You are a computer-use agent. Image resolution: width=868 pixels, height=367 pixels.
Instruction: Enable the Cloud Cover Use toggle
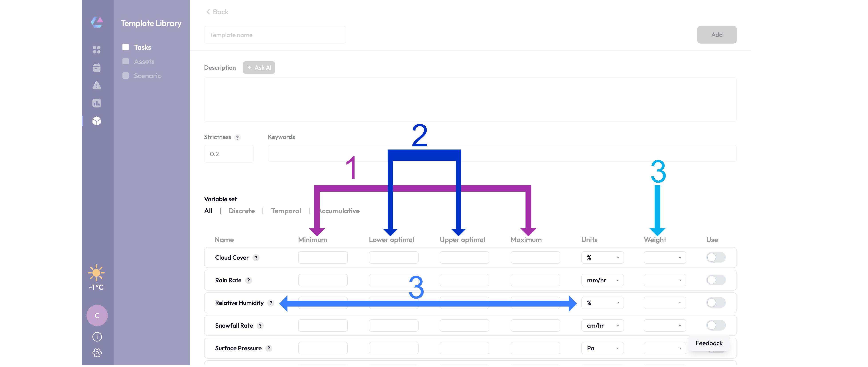point(716,257)
